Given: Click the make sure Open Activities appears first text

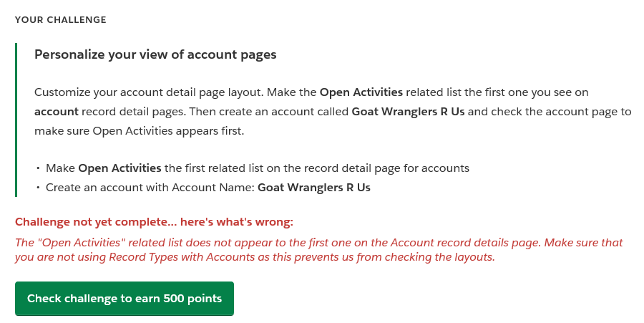Looking at the screenshot, I should (x=140, y=131).
